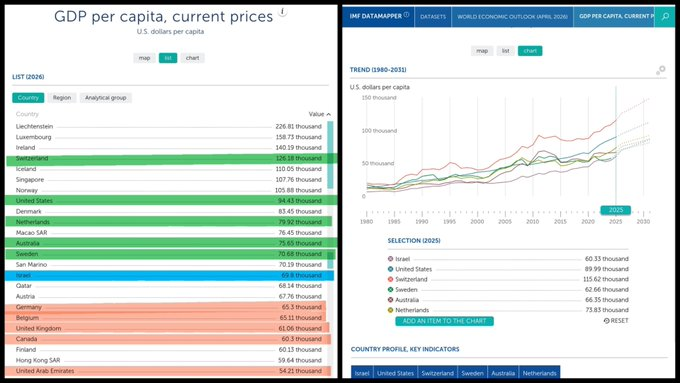Select the list view in left panel
Screen dimensions: 680x383
coord(168,58)
